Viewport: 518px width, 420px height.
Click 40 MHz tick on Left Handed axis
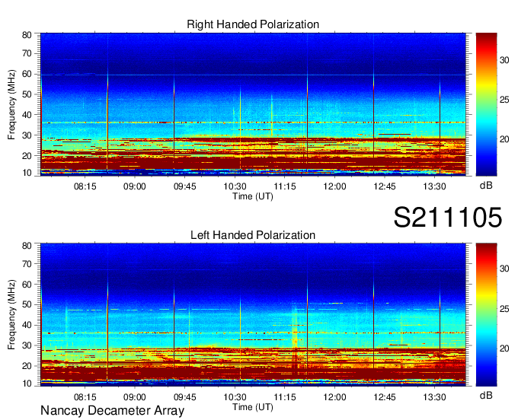pyautogui.click(x=27, y=326)
